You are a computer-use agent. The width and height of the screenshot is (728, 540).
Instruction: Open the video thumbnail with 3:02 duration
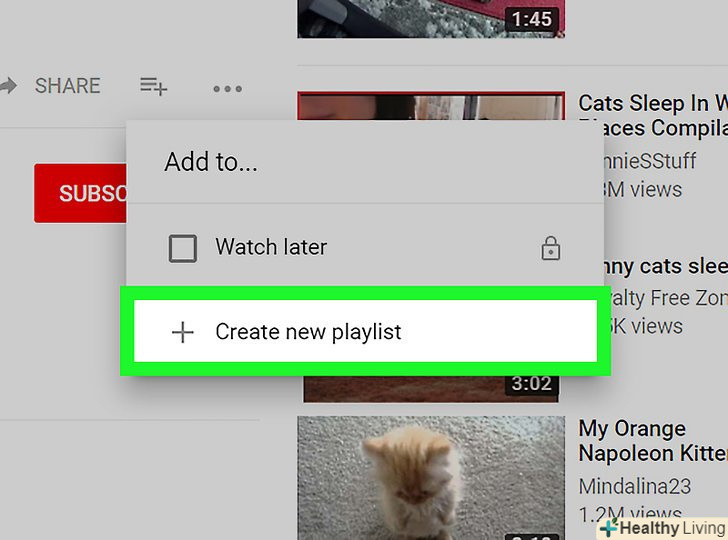tap(431, 389)
